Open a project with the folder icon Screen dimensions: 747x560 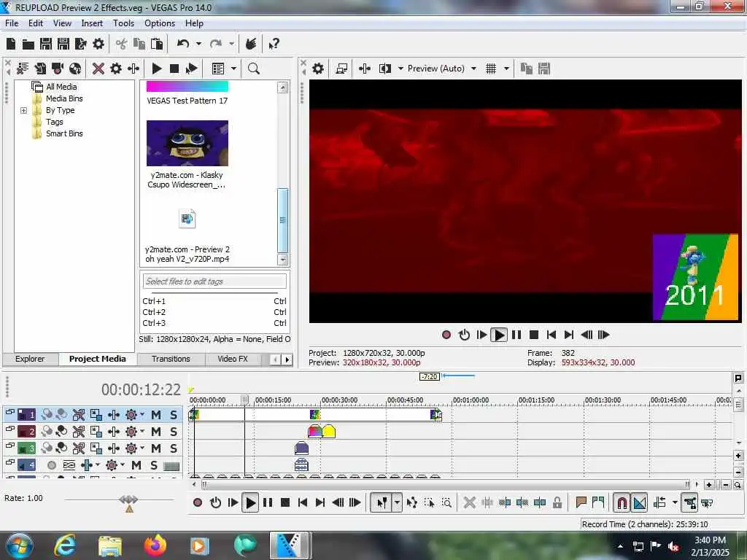click(x=28, y=44)
